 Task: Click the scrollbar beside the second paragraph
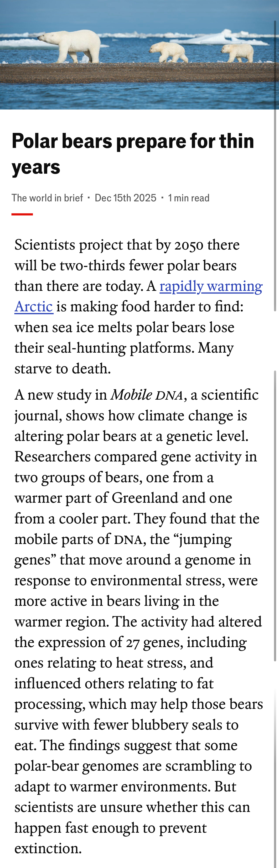[275, 516]
